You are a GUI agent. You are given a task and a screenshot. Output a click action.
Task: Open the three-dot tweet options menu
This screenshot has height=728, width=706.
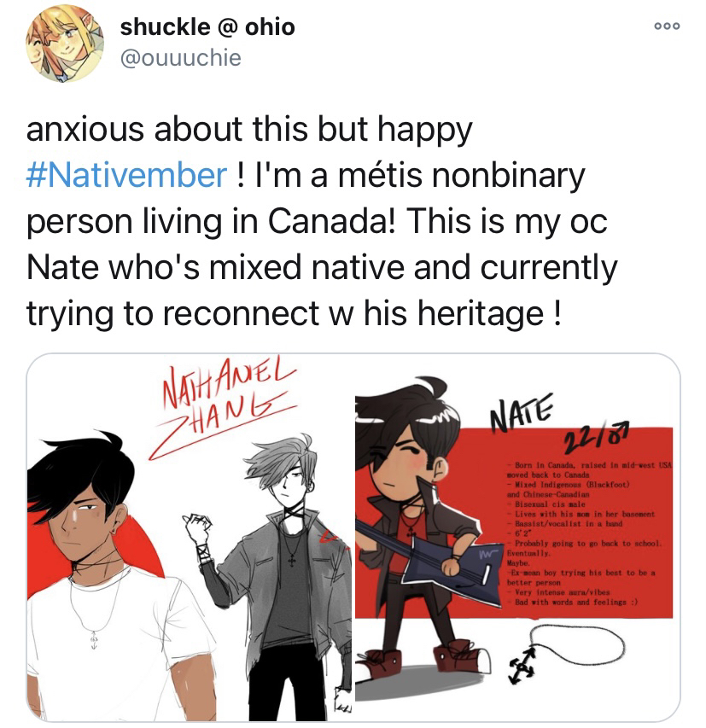(x=667, y=26)
